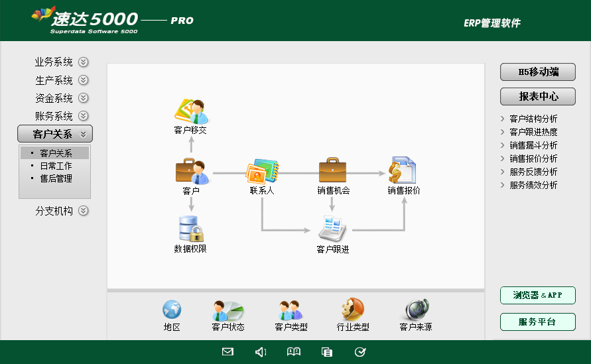This screenshot has height=364, width=591.
Task: Click the ERP管理软件 header text
Action: pyautogui.click(x=492, y=23)
